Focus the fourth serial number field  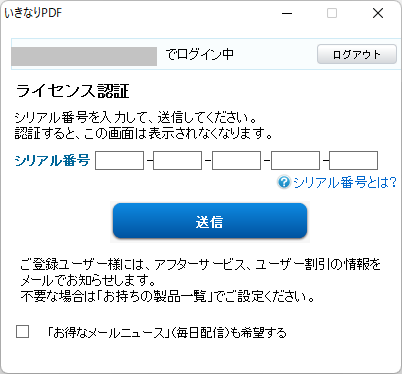[295, 160]
